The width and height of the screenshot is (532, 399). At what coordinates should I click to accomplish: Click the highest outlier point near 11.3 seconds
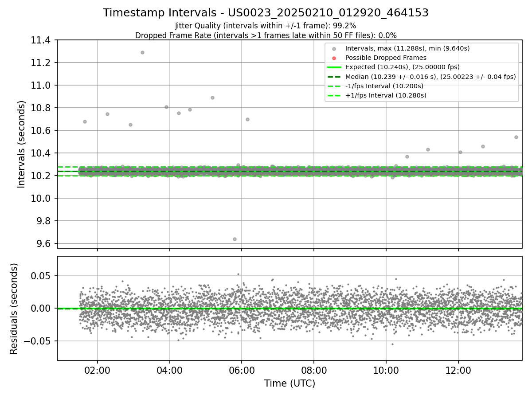(x=142, y=52)
